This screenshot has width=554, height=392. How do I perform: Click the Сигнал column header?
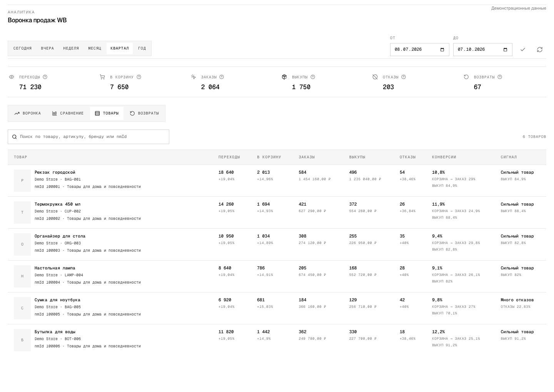tap(509, 157)
